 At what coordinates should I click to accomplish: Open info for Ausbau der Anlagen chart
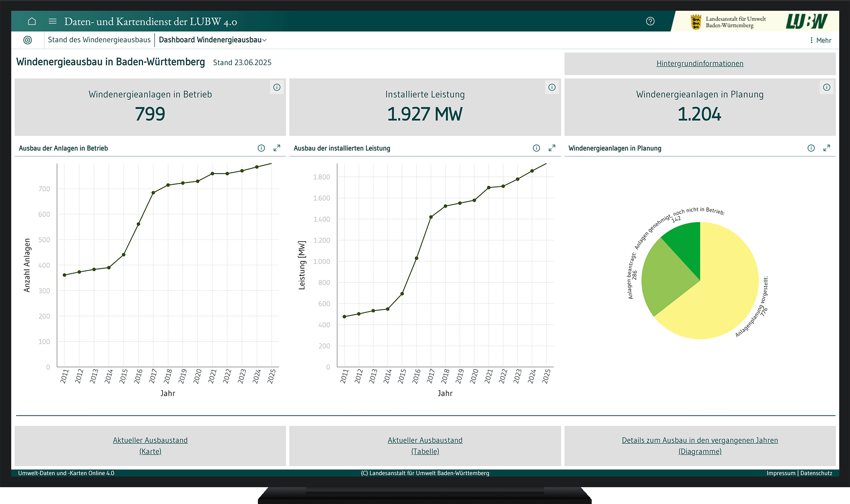[x=261, y=148]
